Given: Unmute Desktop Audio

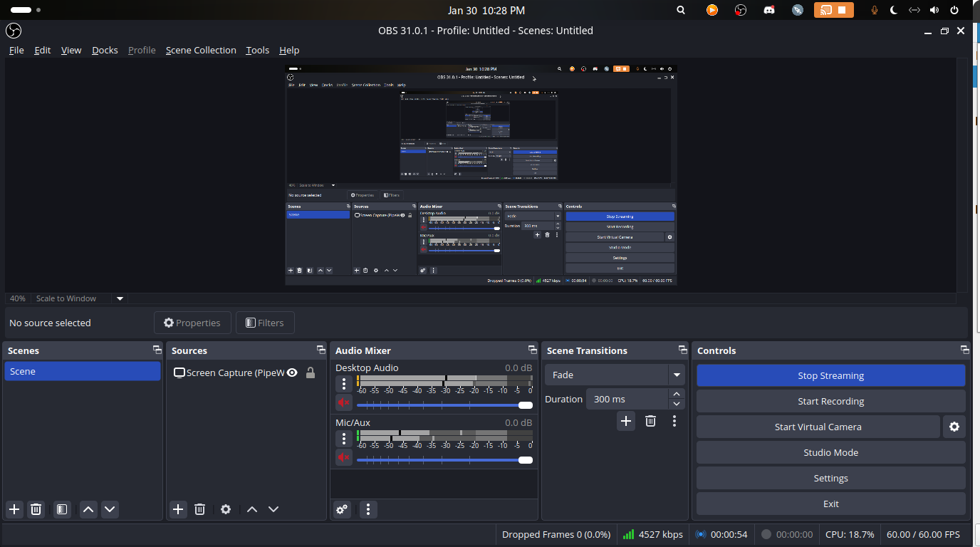Looking at the screenshot, I should point(343,402).
